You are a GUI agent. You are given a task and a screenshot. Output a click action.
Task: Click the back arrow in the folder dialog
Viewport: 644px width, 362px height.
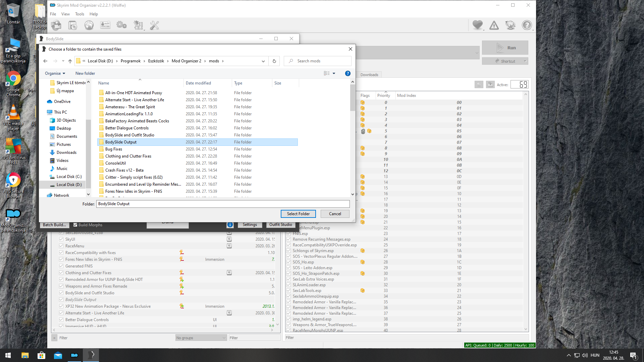coord(45,61)
